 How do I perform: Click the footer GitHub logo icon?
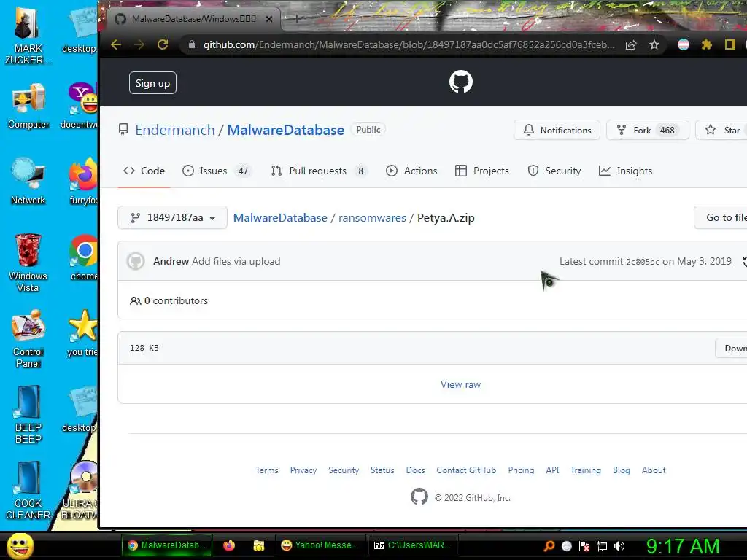click(419, 497)
